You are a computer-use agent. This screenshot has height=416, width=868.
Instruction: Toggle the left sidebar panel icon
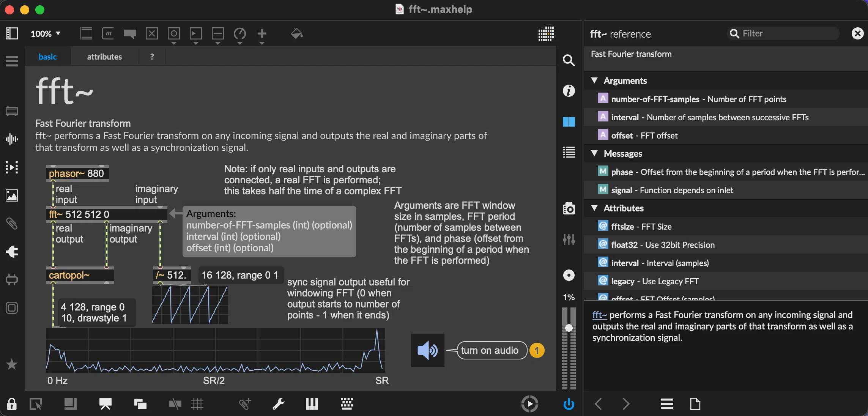point(12,33)
